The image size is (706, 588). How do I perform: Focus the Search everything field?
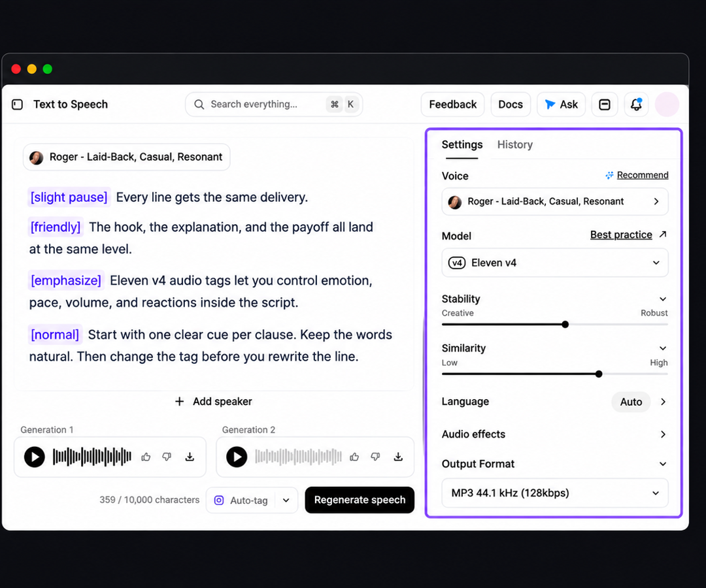tap(274, 105)
